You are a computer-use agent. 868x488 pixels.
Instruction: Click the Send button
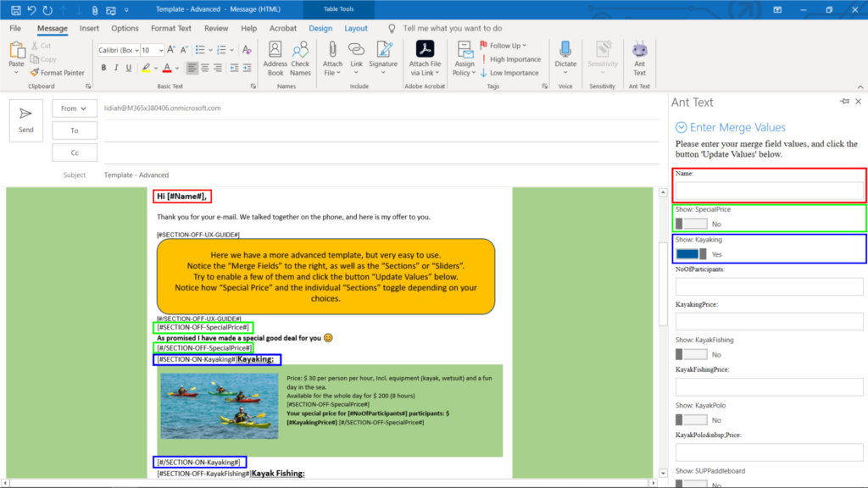(x=26, y=119)
